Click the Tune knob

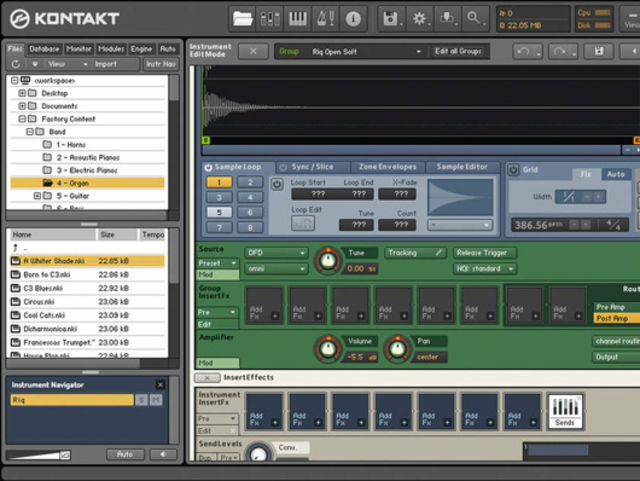coord(328,260)
